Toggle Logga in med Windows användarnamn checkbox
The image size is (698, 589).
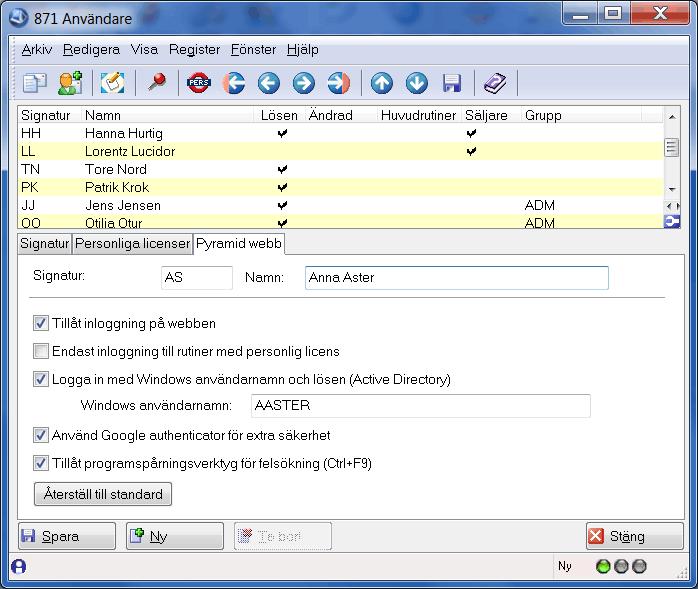[41, 379]
